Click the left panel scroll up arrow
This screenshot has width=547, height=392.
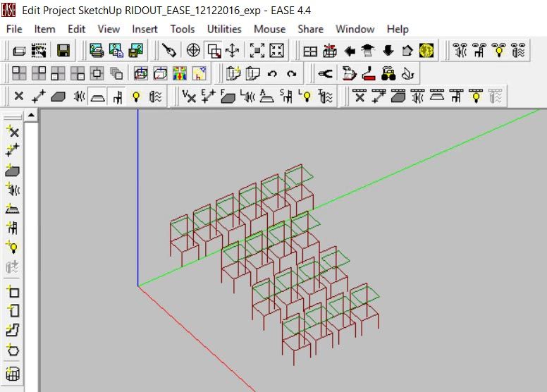coord(31,115)
